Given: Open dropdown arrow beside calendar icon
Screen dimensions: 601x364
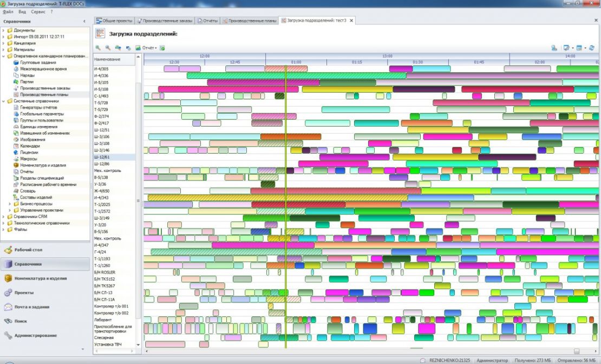Looking at the screenshot, I should pos(585,48).
